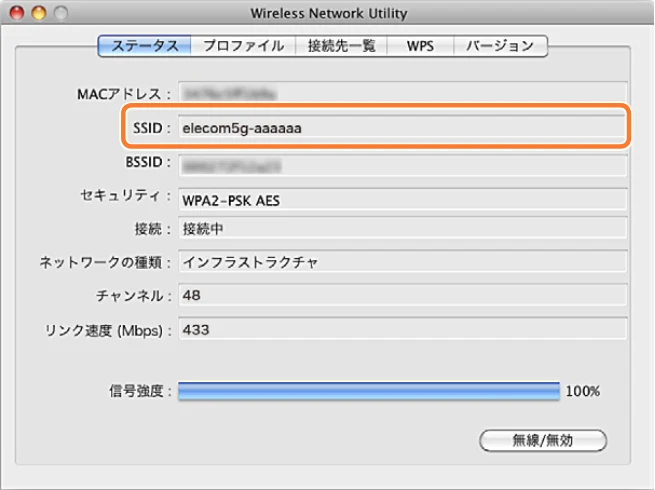This screenshot has width=655, height=490.
Task: Click the link speed field showing 433
Action: click(403, 330)
